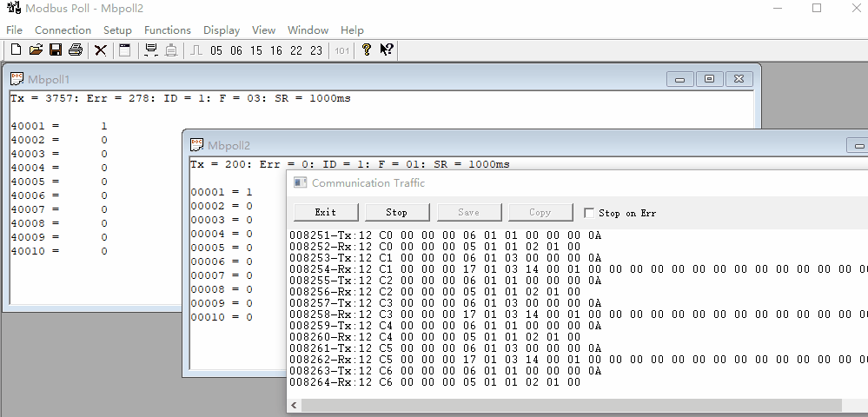
Task: Open the Help menu
Action: (352, 30)
